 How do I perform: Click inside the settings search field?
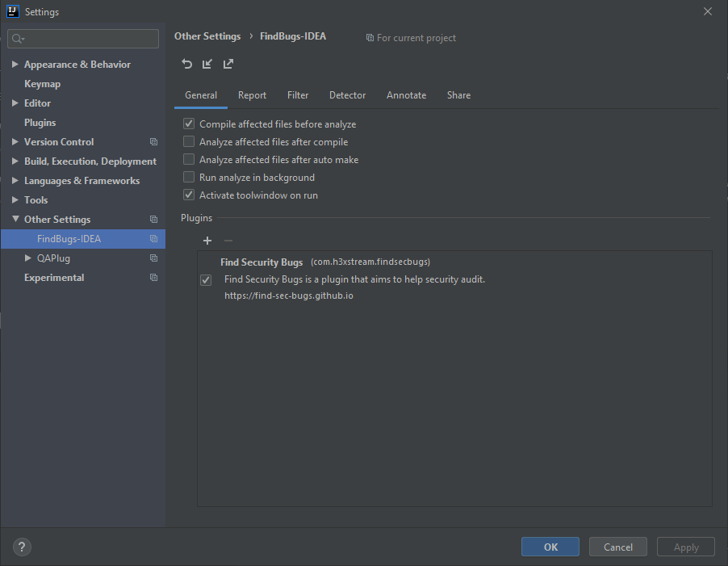[83, 38]
